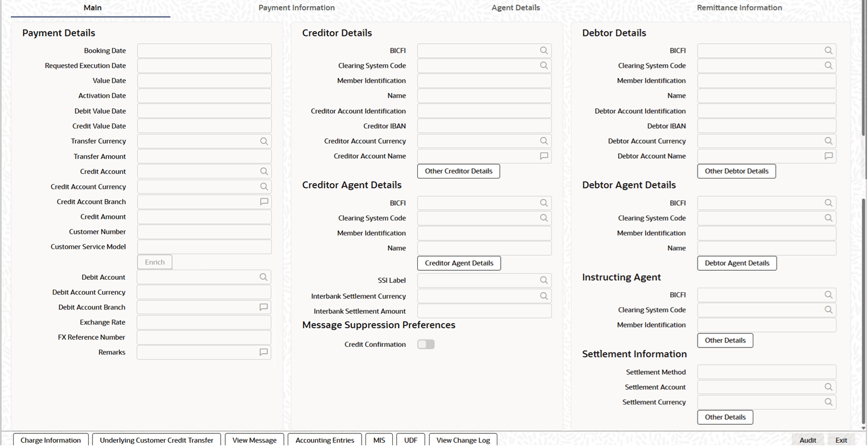This screenshot has width=868, height=447.
Task: Click the Enrich button
Action: [155, 262]
